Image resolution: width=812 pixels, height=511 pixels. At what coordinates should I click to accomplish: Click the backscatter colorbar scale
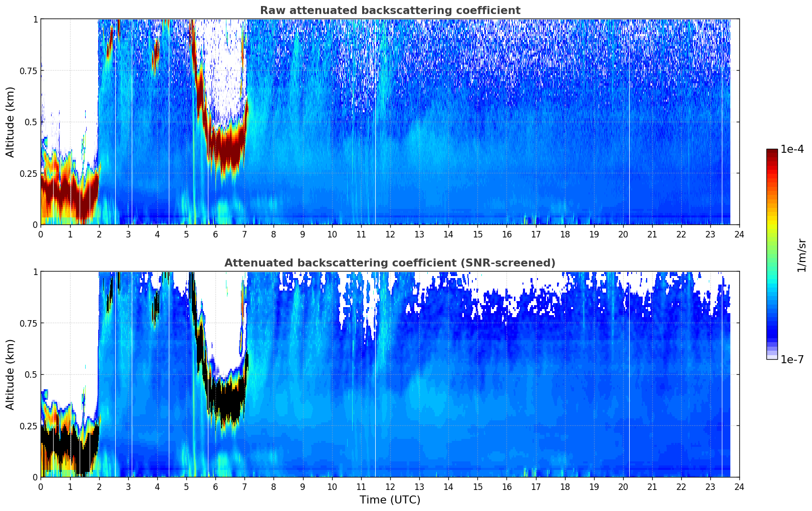point(772,254)
